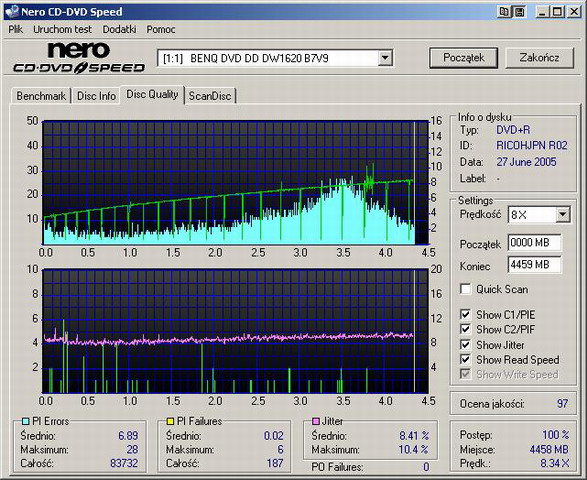Switch to the ScanDisc tab
587x480 pixels.
[210, 96]
